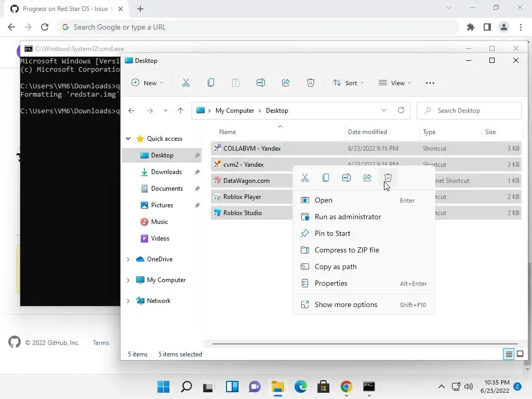The width and height of the screenshot is (532, 399).
Task: Refresh the Desktop folder view
Action: pyautogui.click(x=401, y=110)
